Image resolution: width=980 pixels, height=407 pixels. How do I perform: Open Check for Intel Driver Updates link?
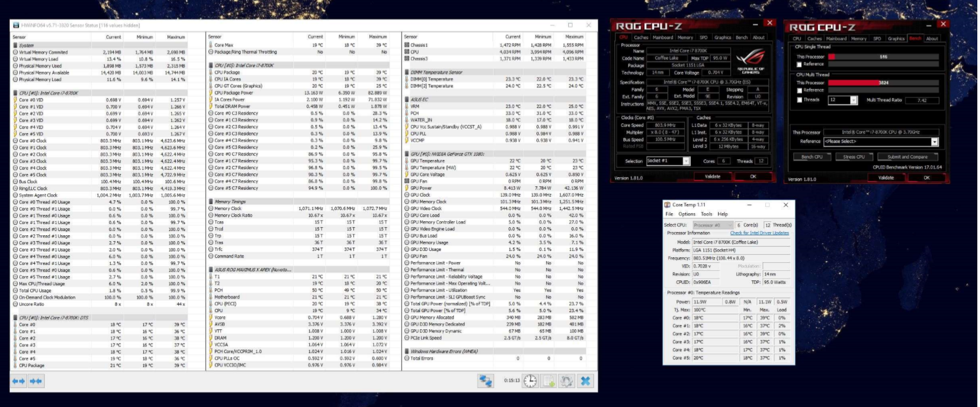[759, 233]
